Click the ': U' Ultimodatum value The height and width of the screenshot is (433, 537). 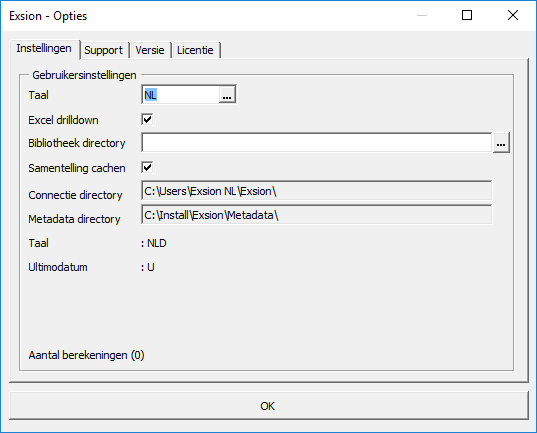coord(148,267)
